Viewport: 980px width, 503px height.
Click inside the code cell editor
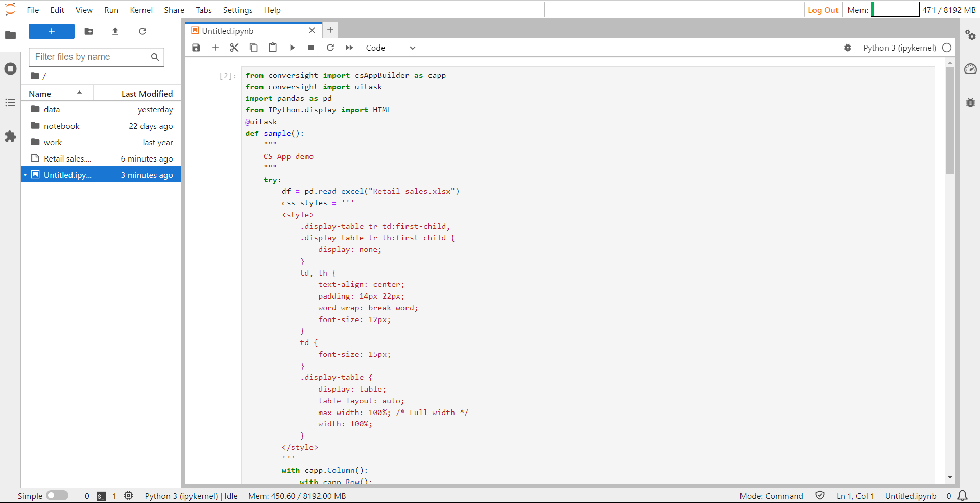587,276
